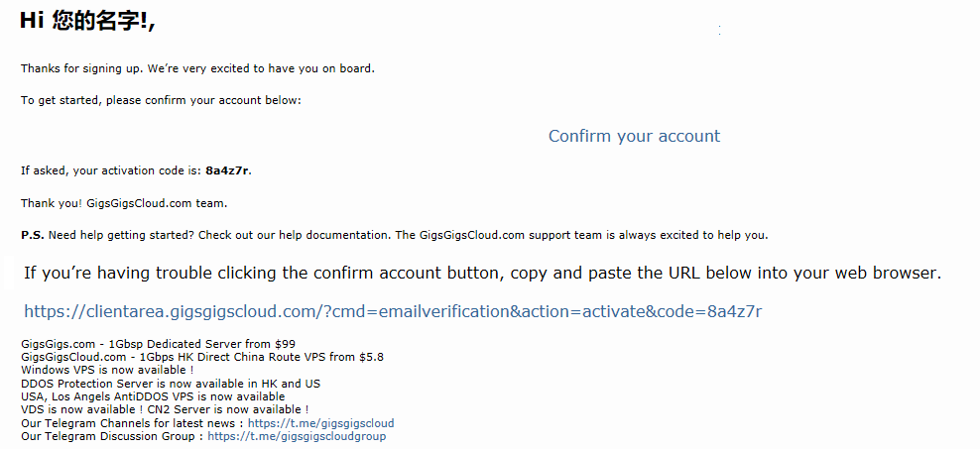Viewport: 980px width, 449px height.
Task: Click the Los Angels AntiDDOS VPS line
Action: click(153, 396)
